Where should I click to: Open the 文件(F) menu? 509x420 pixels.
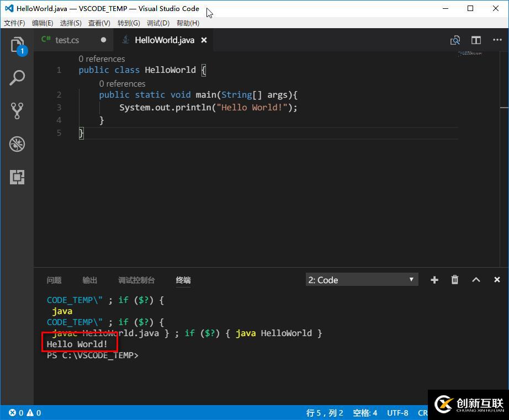coord(14,23)
